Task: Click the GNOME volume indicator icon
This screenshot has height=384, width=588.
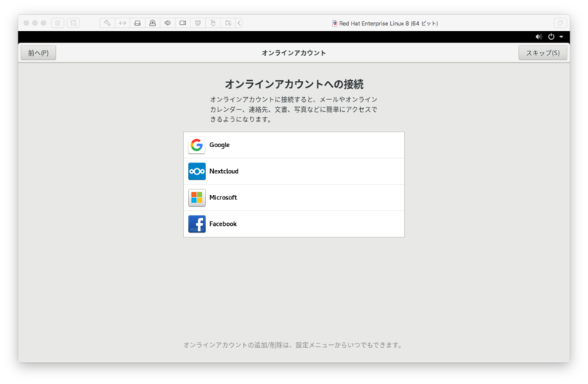Action: [539, 37]
